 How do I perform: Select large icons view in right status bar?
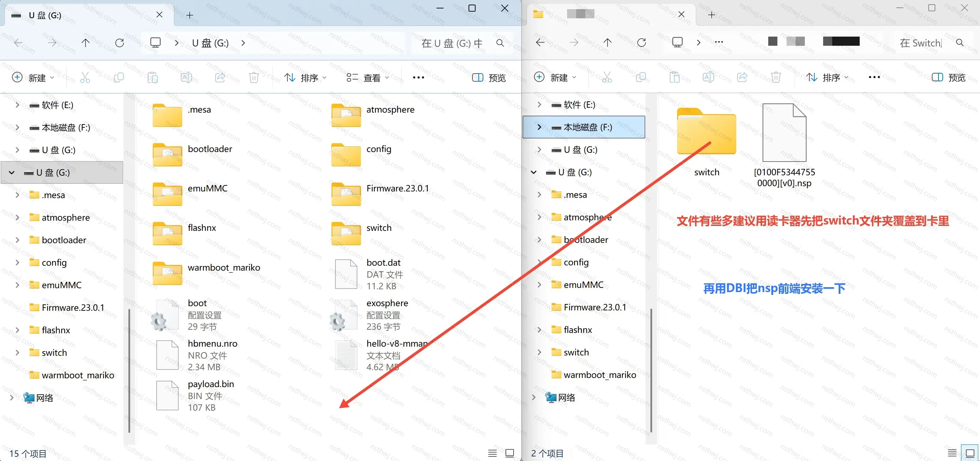[x=970, y=453]
